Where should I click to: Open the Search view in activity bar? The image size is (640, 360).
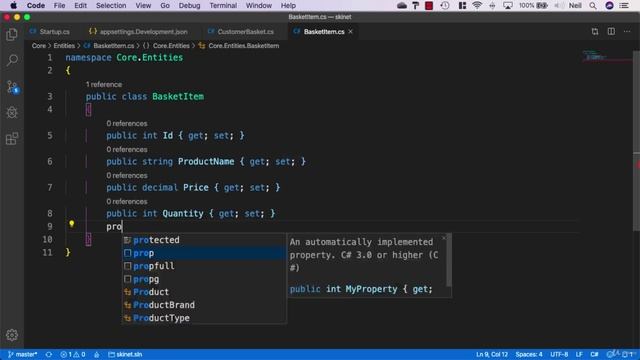(x=12, y=60)
